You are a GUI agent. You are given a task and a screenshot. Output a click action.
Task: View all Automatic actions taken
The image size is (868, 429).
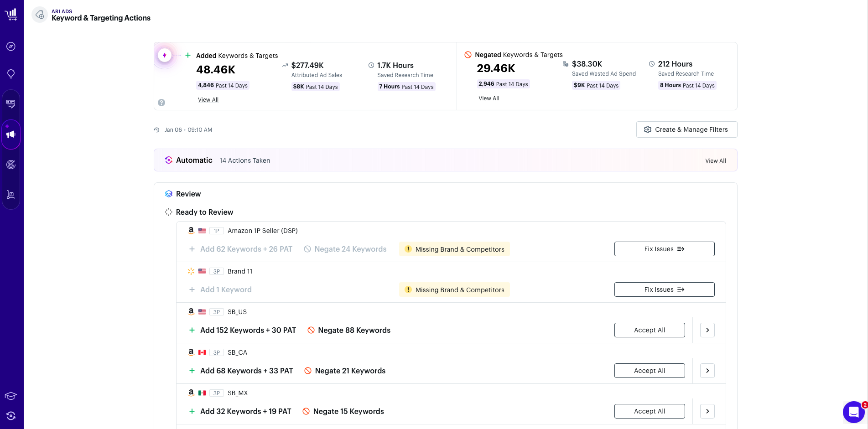[x=715, y=161]
